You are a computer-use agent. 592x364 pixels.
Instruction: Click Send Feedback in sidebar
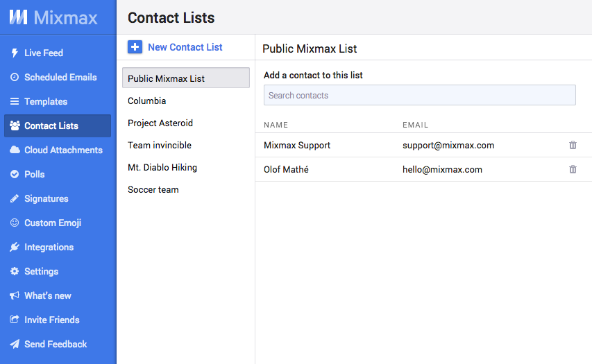click(x=56, y=344)
